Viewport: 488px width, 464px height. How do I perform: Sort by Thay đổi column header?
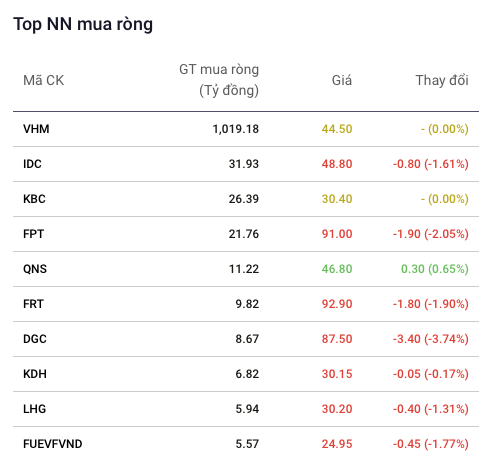[442, 80]
